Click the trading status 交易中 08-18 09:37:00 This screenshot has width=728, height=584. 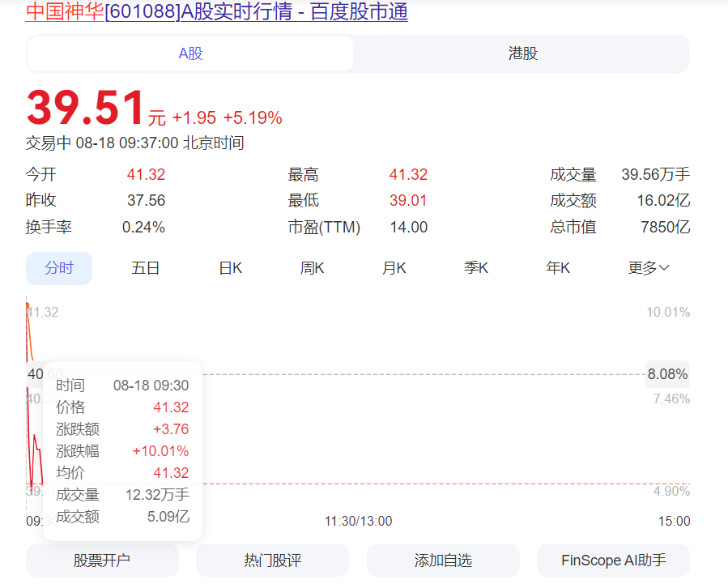pyautogui.click(x=102, y=143)
